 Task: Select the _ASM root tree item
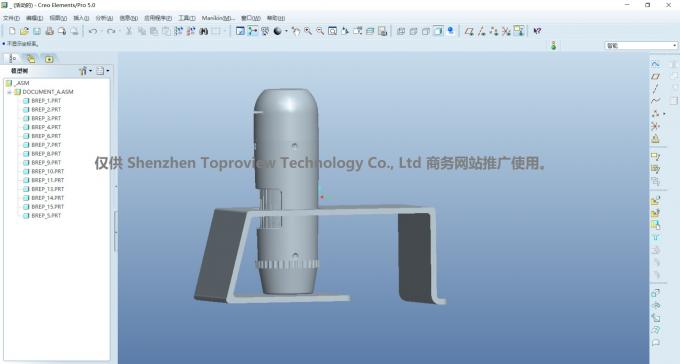18,83
